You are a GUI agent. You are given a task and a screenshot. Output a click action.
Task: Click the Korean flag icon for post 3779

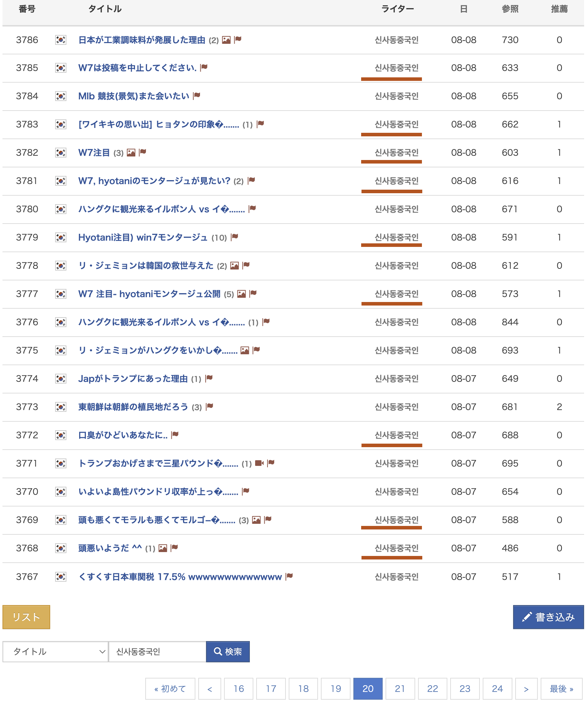[61, 237]
